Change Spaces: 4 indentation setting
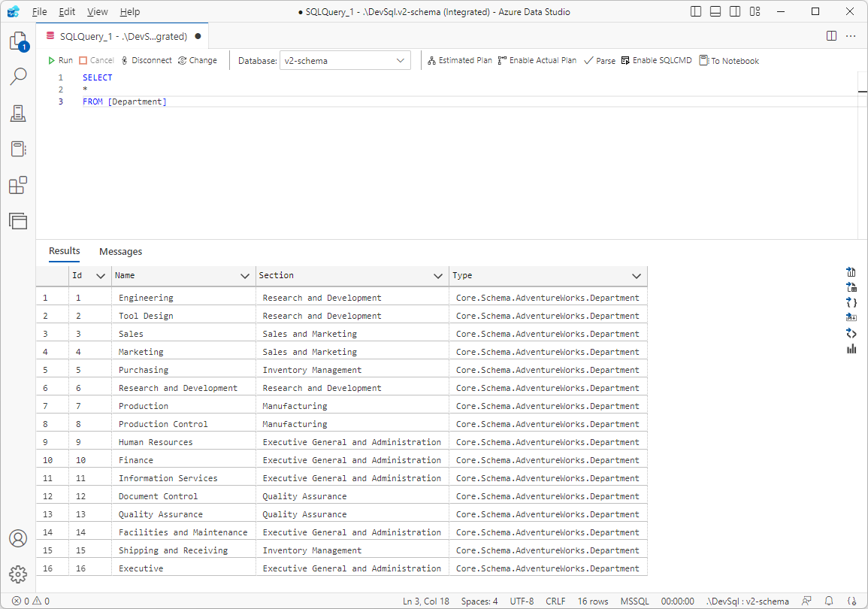Image resolution: width=868 pixels, height=609 pixels. point(479,601)
